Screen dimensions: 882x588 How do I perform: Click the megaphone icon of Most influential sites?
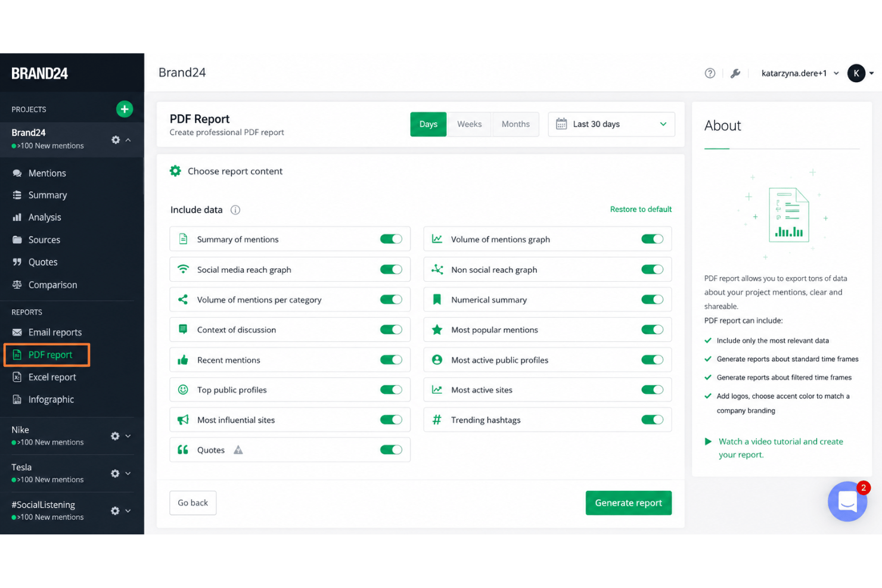pos(183,420)
